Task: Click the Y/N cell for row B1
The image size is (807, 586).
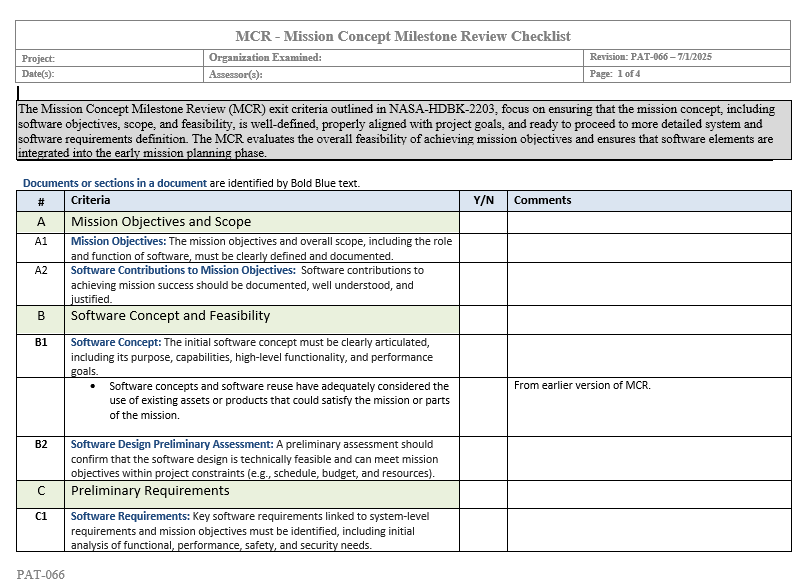Action: click(x=483, y=356)
